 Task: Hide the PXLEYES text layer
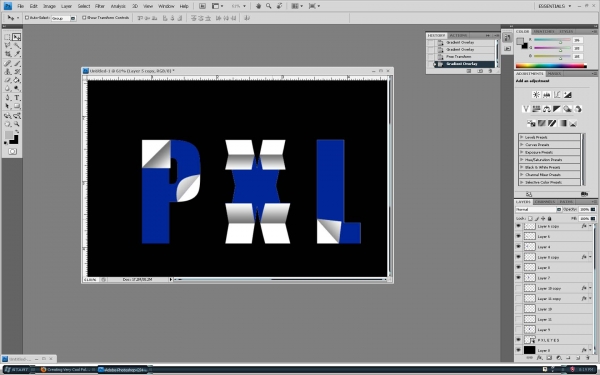coord(518,340)
